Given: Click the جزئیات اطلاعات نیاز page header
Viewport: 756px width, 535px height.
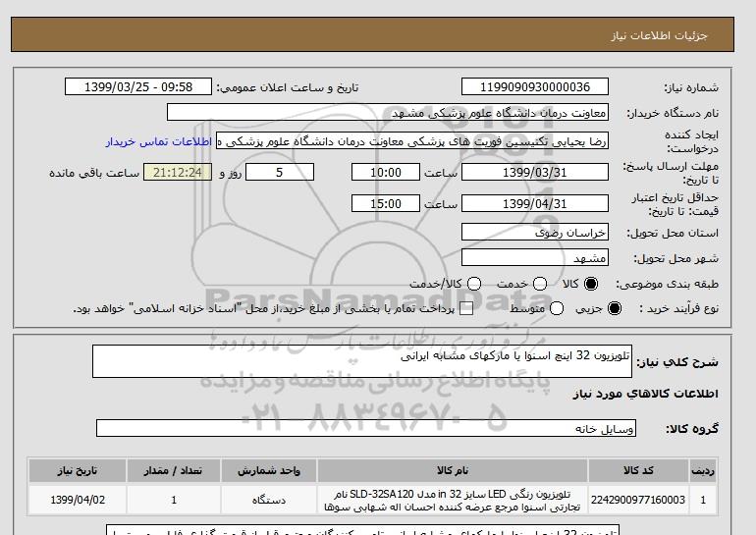Looking at the screenshot, I should coord(659,35).
